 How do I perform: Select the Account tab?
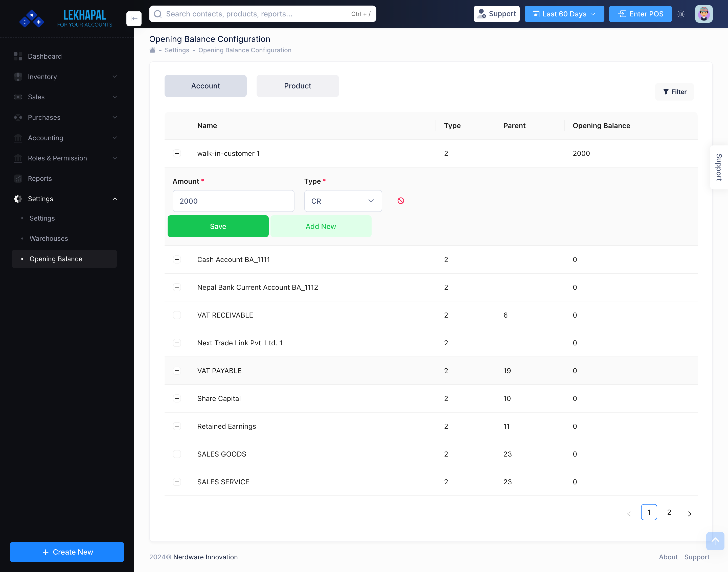click(205, 86)
